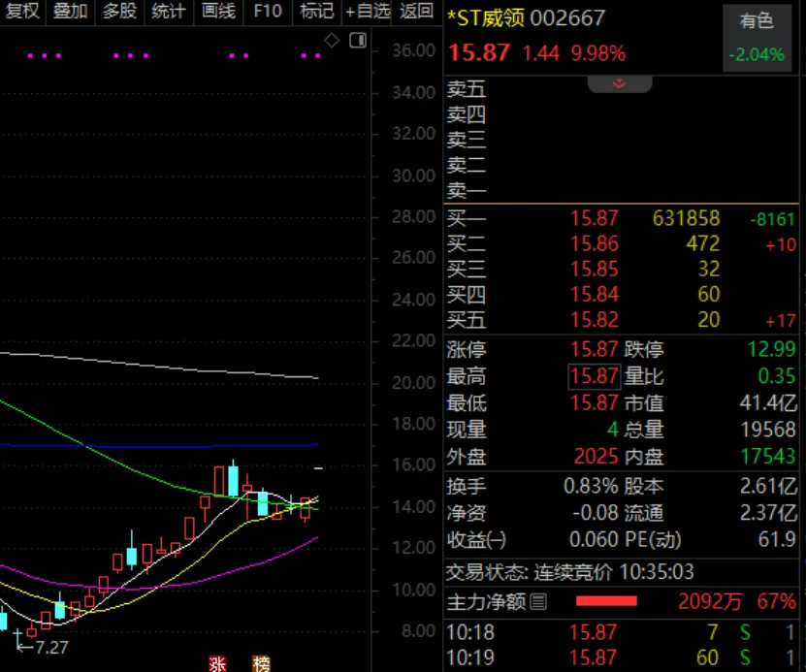Click the red 主力净额 bar

point(606,601)
